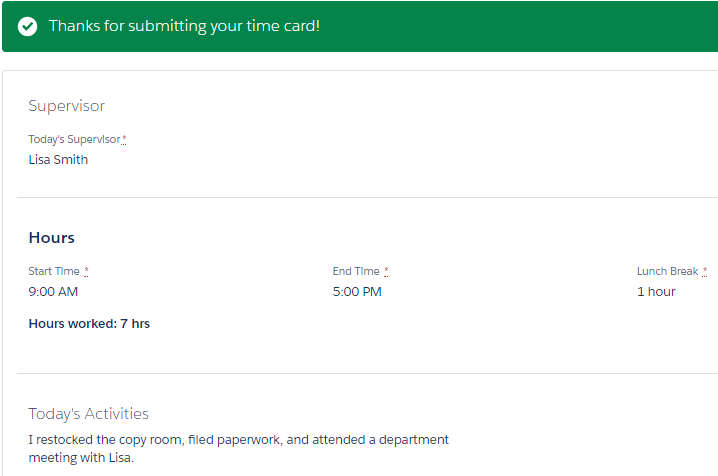Click the Lunch Break field label

pyautogui.click(x=668, y=271)
